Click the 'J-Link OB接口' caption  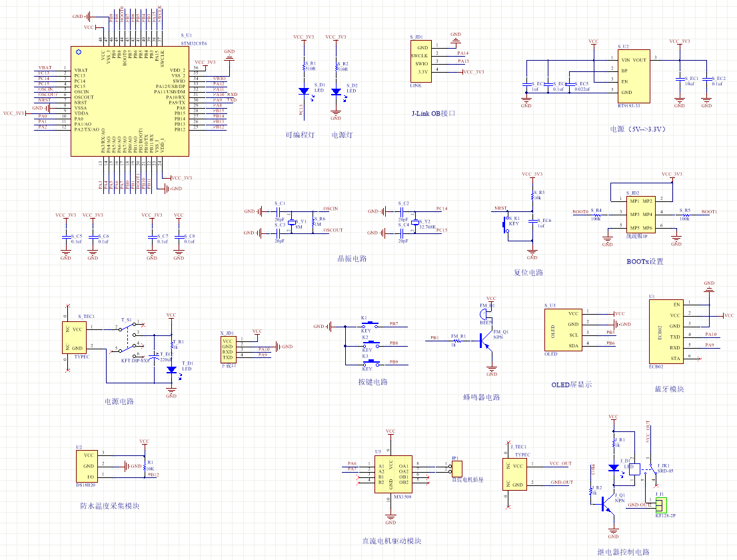pos(433,113)
